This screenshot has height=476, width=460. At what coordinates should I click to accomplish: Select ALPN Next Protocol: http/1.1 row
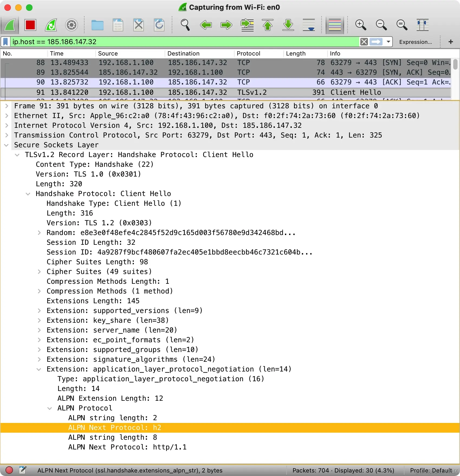click(x=230, y=447)
